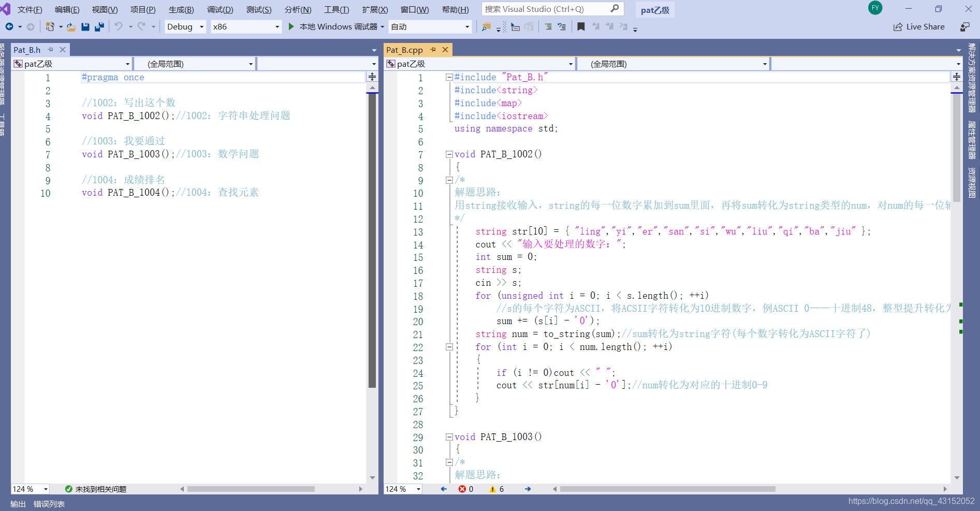Viewport: 980px width, 511px height.
Task: Go to previous issue with the left arrow
Action: click(x=444, y=489)
